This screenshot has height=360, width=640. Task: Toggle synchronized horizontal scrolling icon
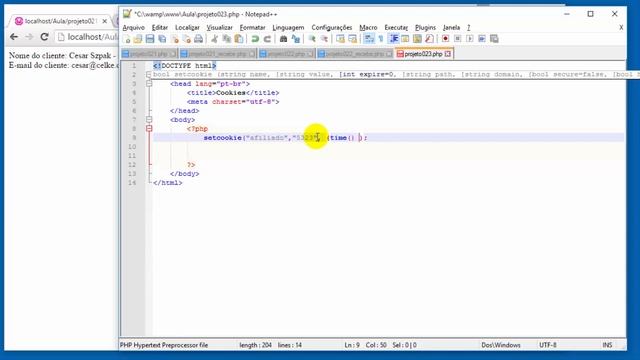pos(352,39)
